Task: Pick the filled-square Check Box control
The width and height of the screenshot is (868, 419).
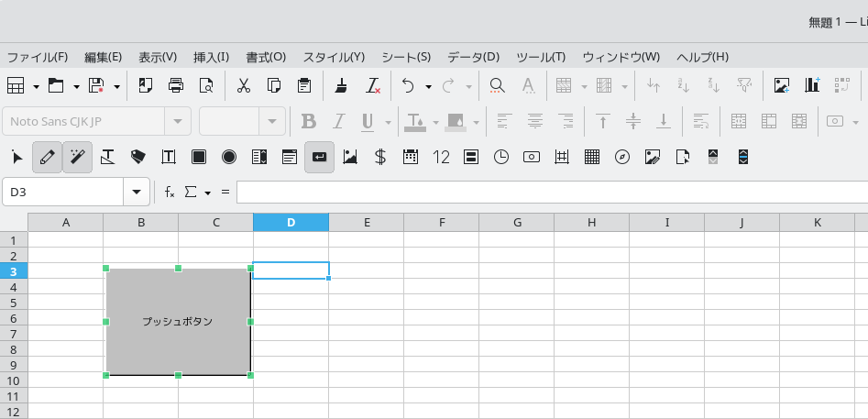Action: tap(199, 157)
